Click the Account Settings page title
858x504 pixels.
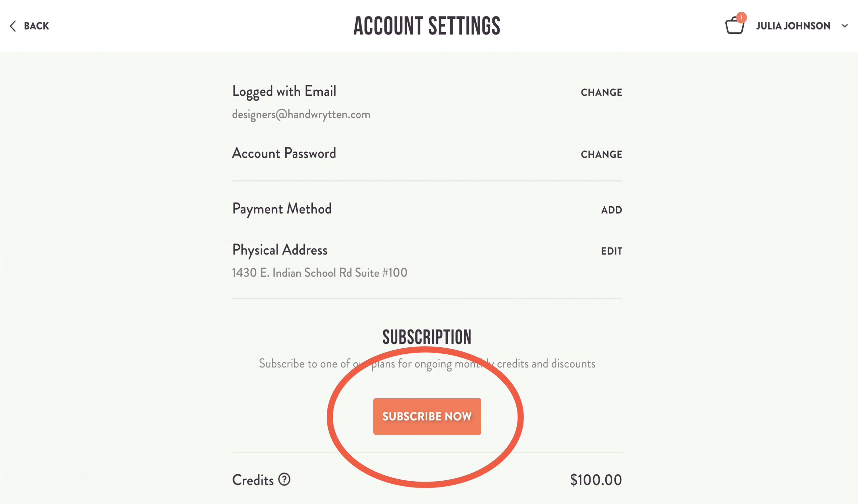pos(427,26)
